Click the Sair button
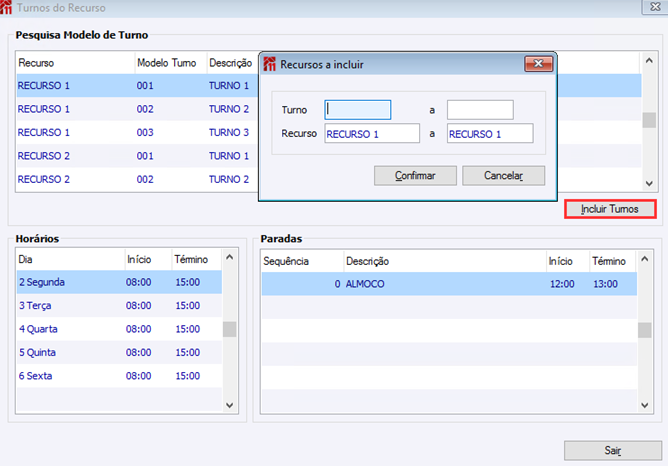 tap(613, 450)
